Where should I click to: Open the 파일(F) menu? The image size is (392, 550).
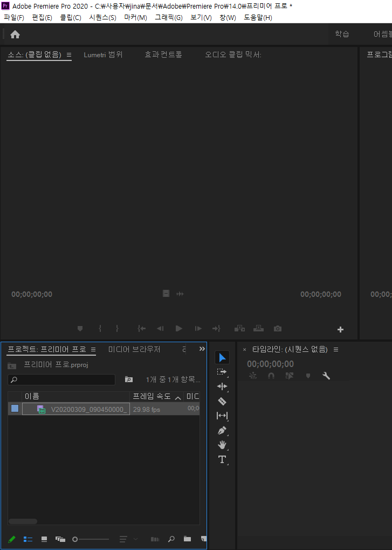coord(14,17)
